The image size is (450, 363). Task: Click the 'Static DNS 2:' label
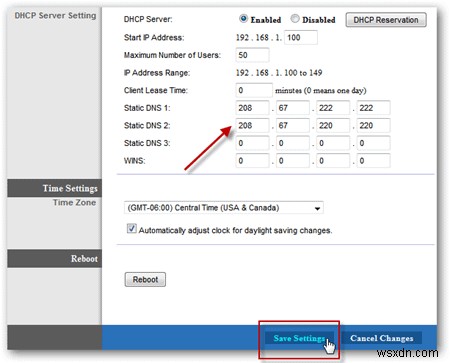point(147,126)
